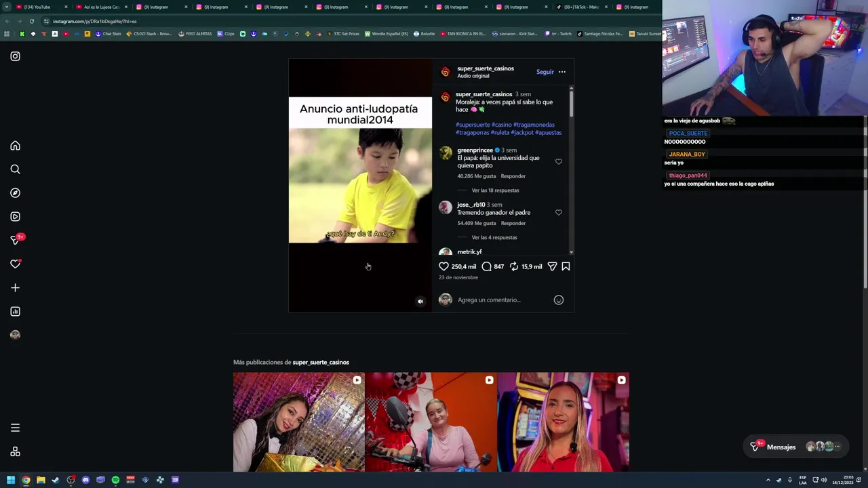Screen dimensions: 868x488
Task: Click the comment bubble icon under post
Action: click(486, 266)
